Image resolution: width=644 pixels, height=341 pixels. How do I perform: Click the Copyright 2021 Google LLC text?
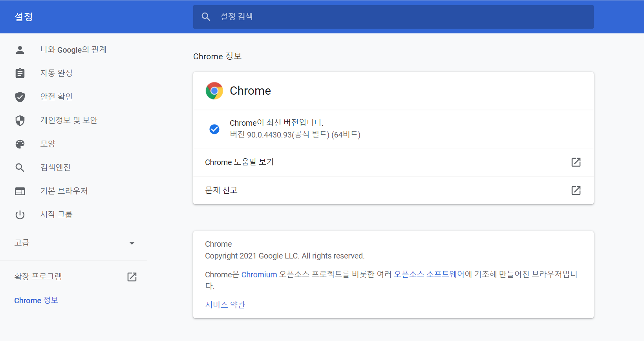click(285, 256)
